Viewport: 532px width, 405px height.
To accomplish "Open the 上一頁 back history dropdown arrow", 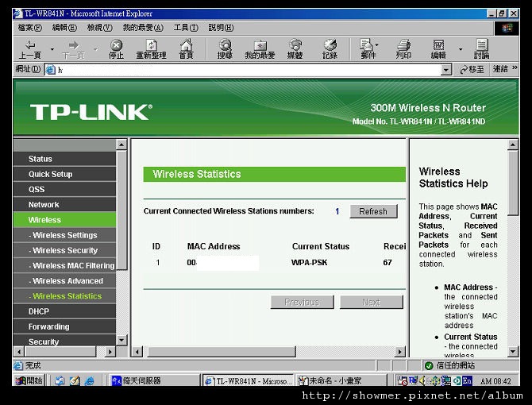I will [x=52, y=49].
